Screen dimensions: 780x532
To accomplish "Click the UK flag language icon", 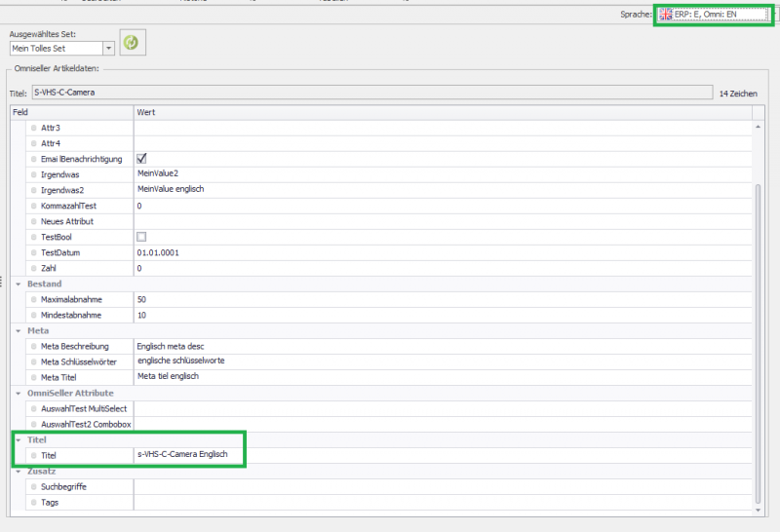I will [666, 15].
